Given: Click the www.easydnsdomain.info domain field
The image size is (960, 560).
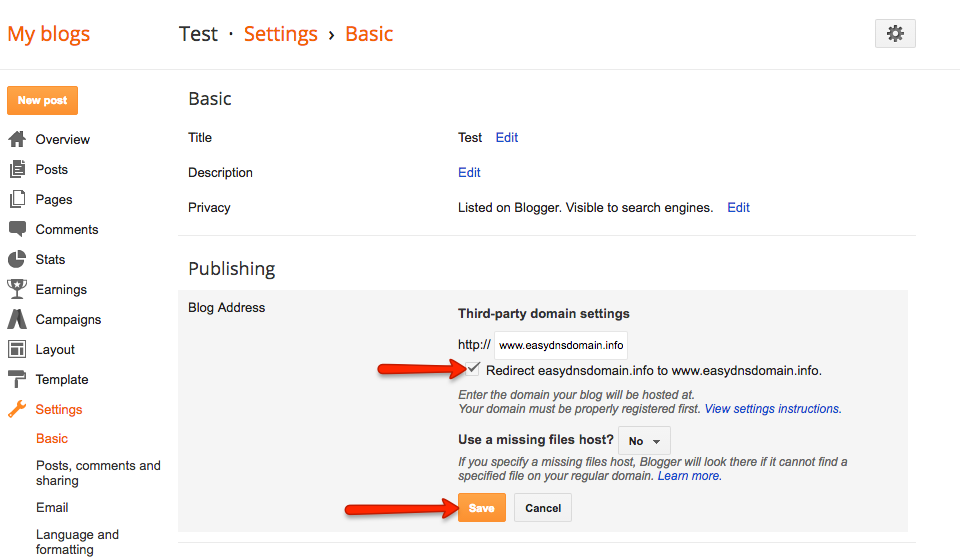Looking at the screenshot, I should 561,345.
